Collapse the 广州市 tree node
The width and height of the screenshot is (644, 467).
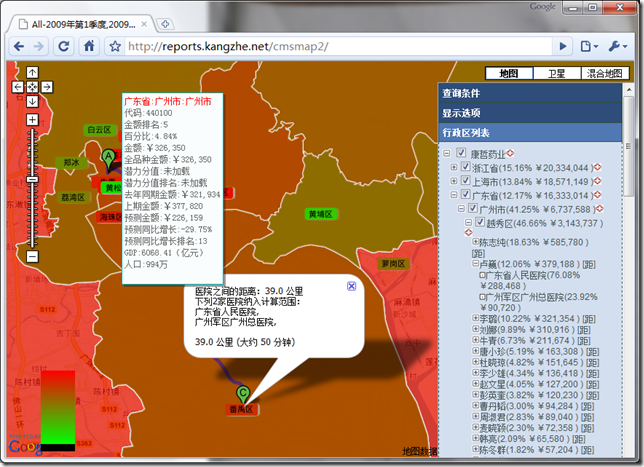pos(461,209)
